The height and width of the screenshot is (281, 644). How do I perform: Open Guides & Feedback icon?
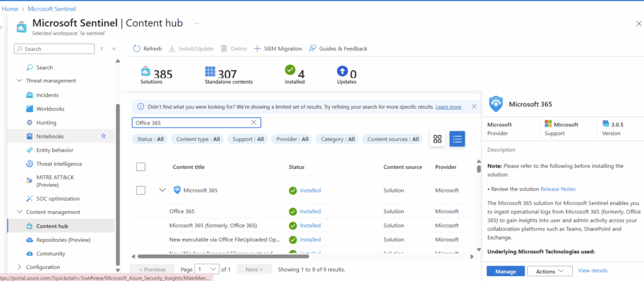click(x=313, y=48)
